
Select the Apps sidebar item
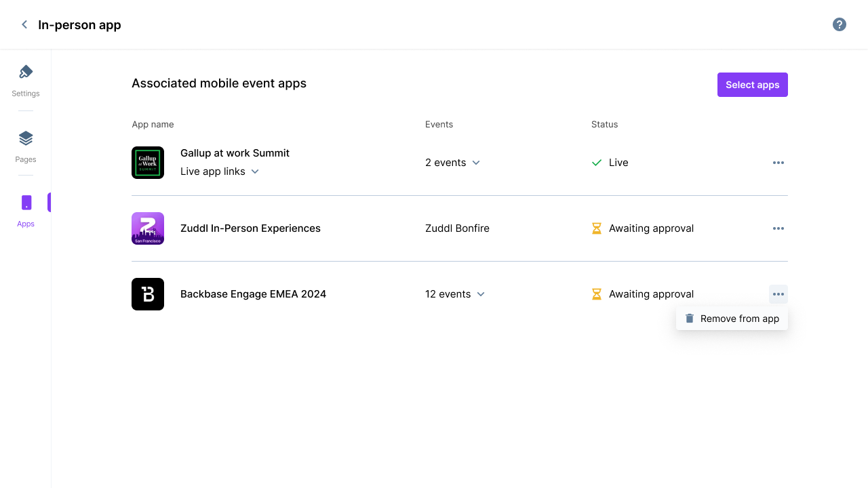pos(26,211)
